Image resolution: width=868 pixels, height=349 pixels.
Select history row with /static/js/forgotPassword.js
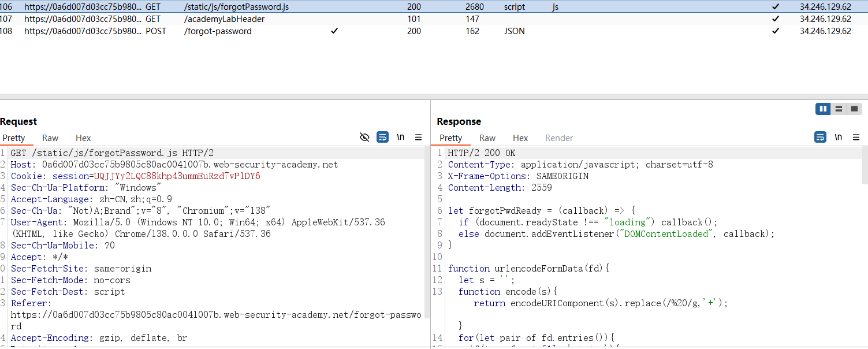(x=434, y=7)
